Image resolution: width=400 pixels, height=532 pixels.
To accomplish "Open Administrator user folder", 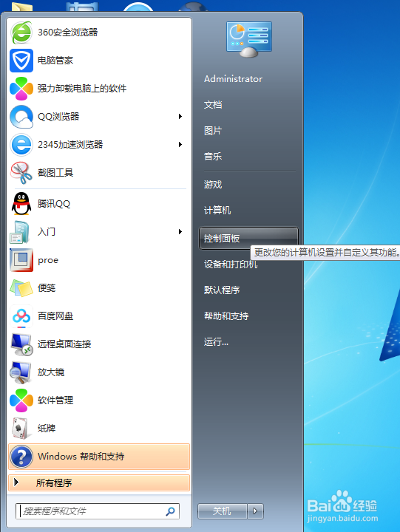I will click(234, 79).
